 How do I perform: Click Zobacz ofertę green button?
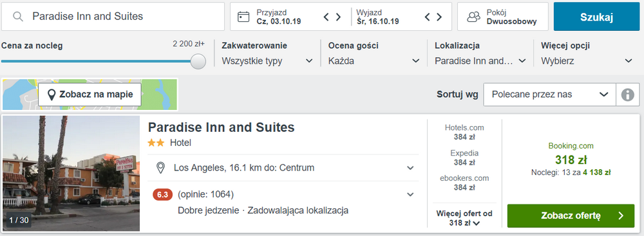[x=571, y=216]
